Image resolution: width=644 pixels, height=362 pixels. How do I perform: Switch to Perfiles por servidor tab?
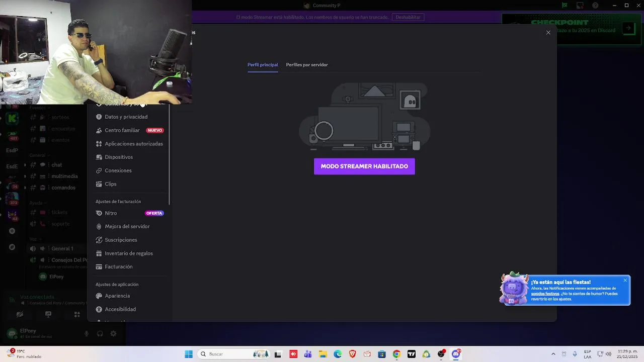(x=307, y=65)
